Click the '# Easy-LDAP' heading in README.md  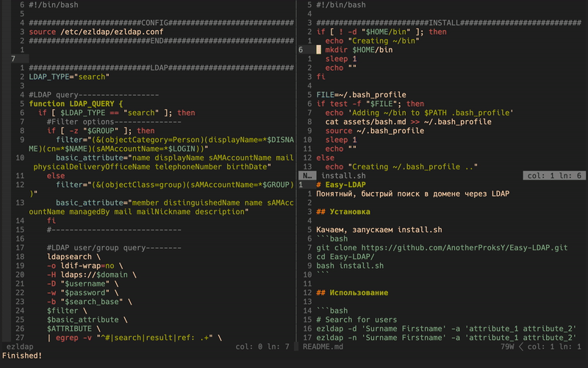coord(341,185)
